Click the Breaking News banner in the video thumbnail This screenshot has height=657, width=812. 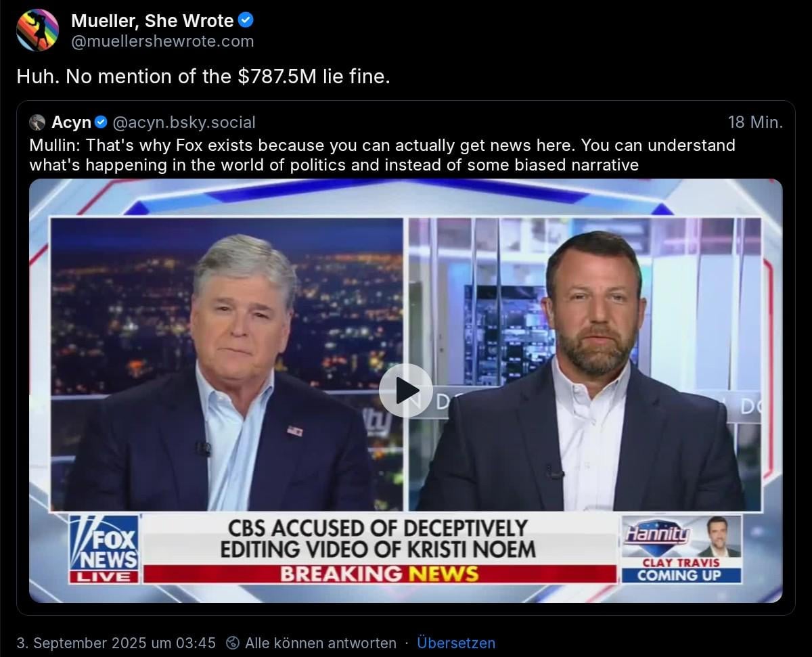coord(380,574)
